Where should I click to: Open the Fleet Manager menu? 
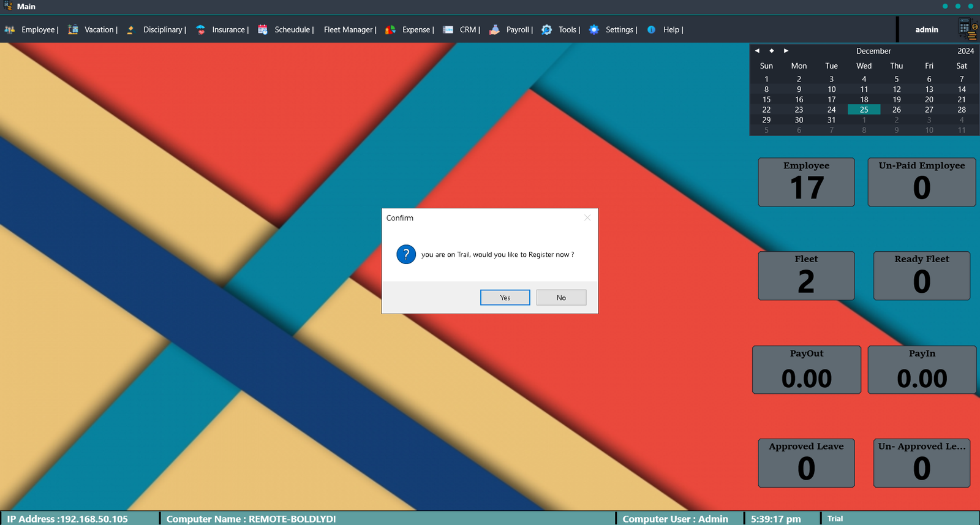349,29
